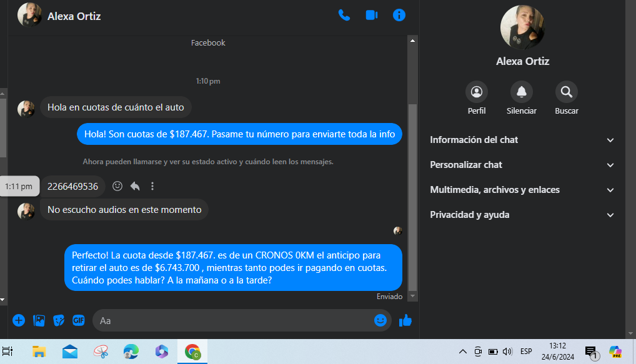Open Meet Now tray icon
Image resolution: width=636 pixels, height=364 pixels.
tap(478, 352)
